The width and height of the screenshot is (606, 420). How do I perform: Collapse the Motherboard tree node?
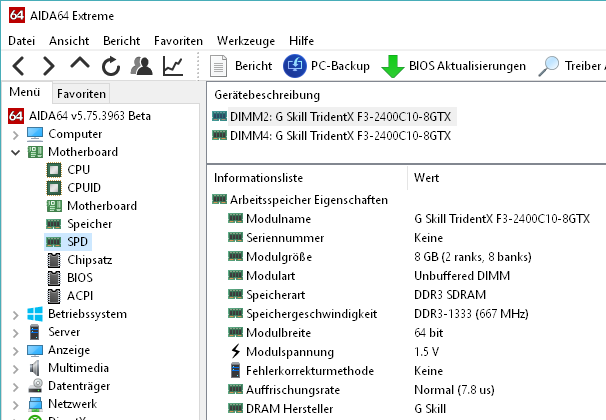pyautogui.click(x=15, y=152)
